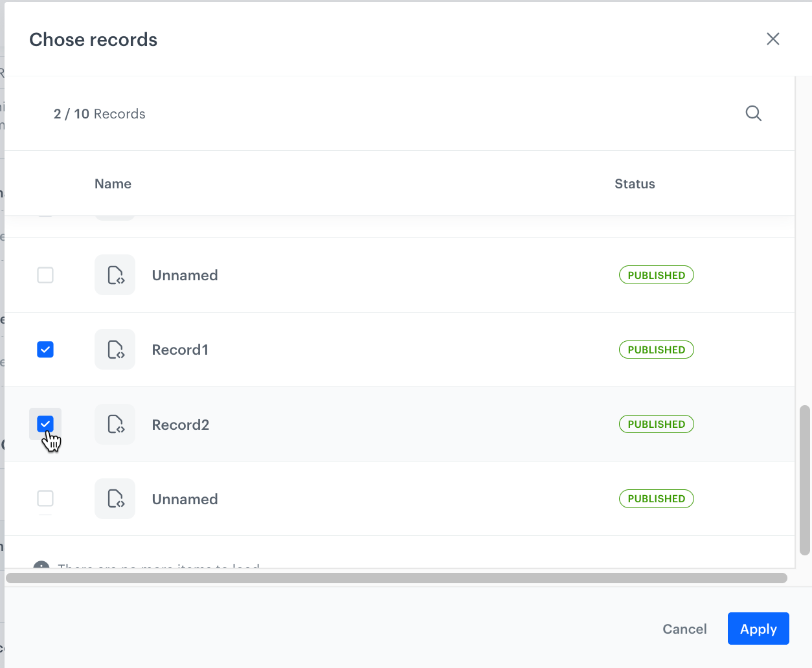Click Record2's PUBLISHED status badge
812x668 pixels.
pos(656,424)
